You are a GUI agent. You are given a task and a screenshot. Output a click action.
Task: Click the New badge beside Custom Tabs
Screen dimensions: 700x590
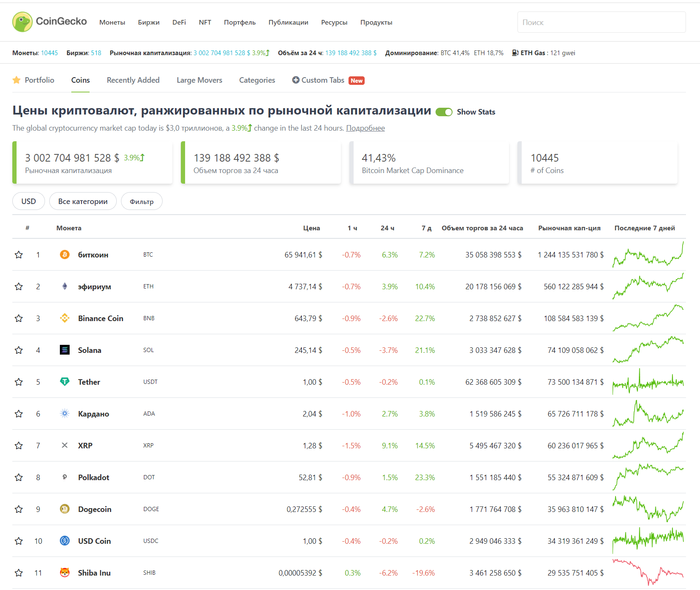[x=357, y=81]
